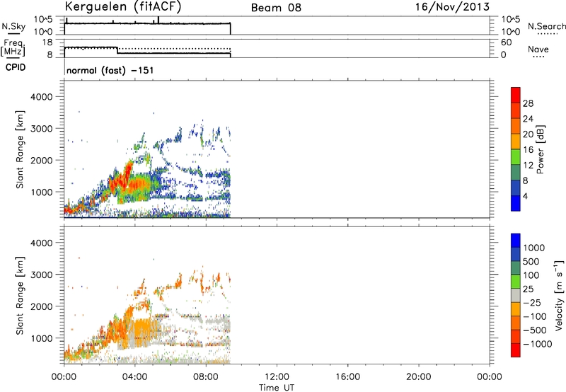Click the frequency step-down near 03:00

[x=117, y=50]
